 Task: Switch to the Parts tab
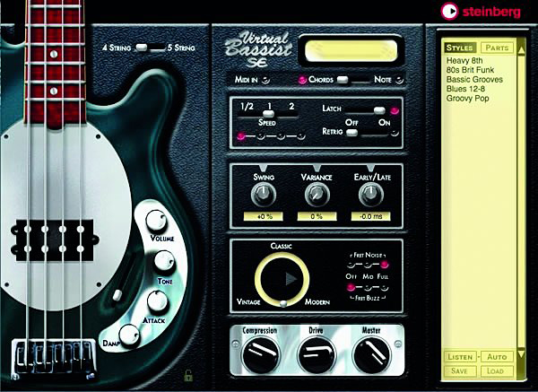click(x=497, y=48)
